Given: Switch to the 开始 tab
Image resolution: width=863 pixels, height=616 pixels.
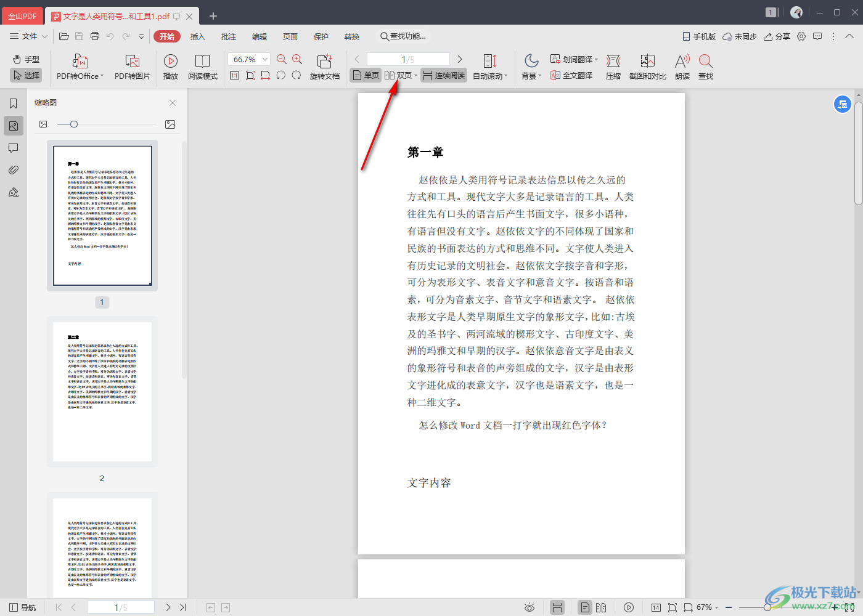Looking at the screenshot, I should [167, 36].
